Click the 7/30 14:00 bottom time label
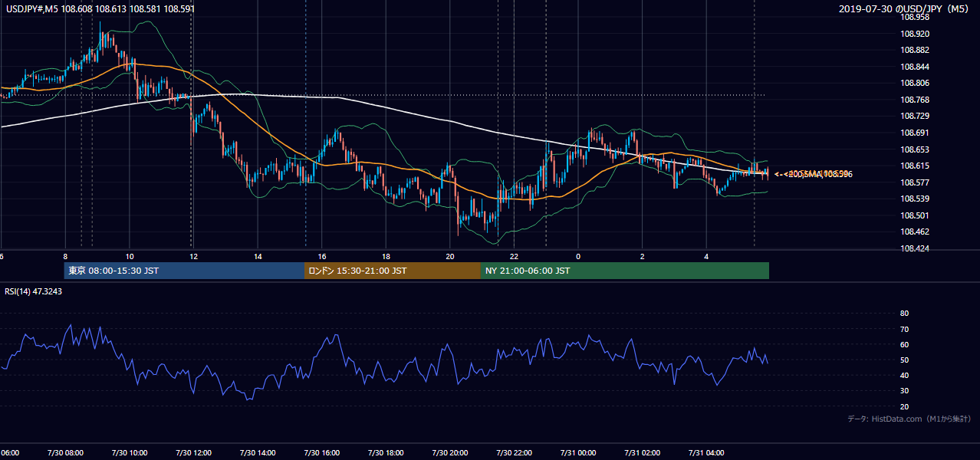 coord(258,452)
